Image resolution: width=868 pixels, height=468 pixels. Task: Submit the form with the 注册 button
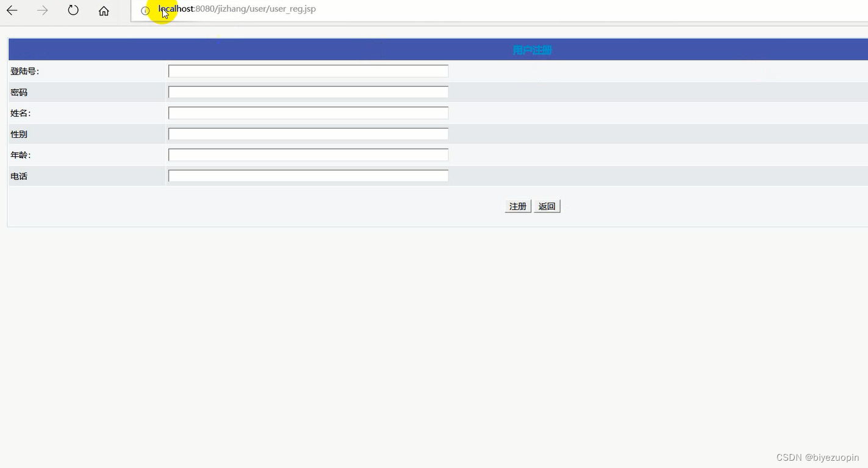pyautogui.click(x=518, y=206)
